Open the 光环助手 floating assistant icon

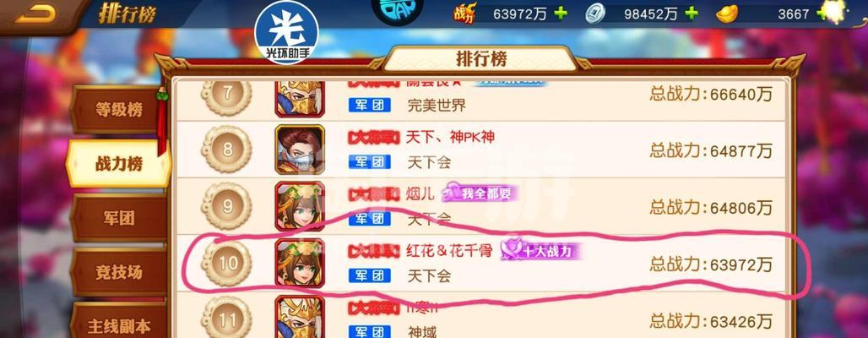[x=286, y=31]
